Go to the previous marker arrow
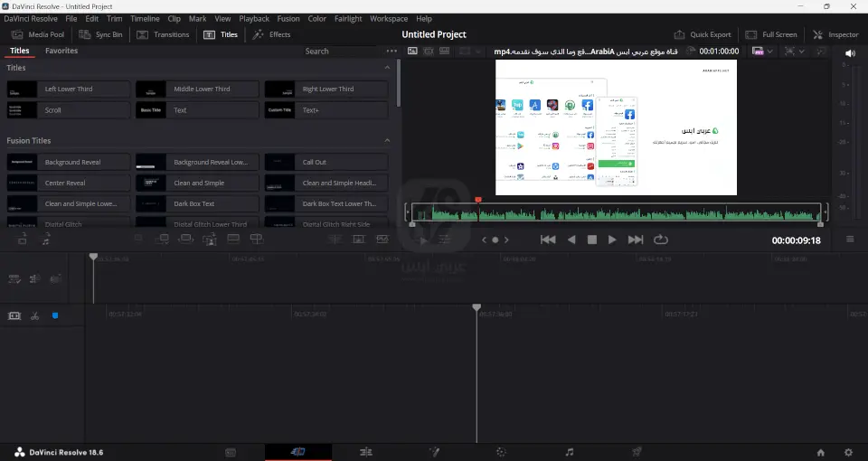868x461 pixels. (485, 240)
